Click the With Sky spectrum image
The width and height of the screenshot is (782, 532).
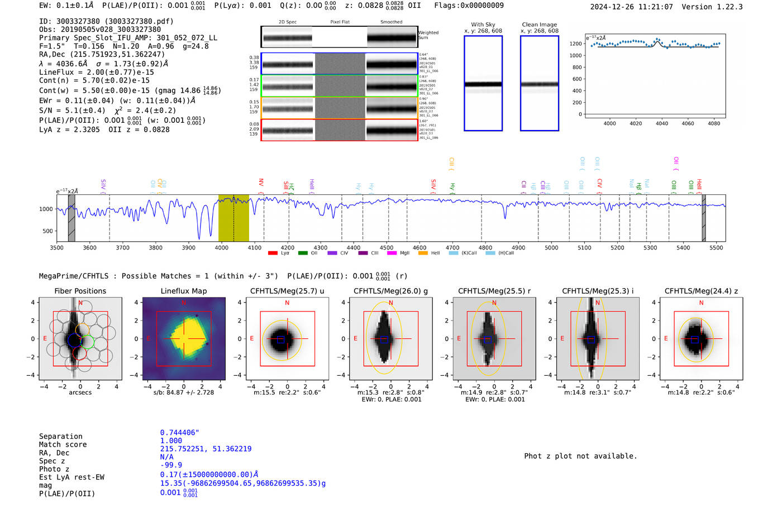tap(483, 83)
